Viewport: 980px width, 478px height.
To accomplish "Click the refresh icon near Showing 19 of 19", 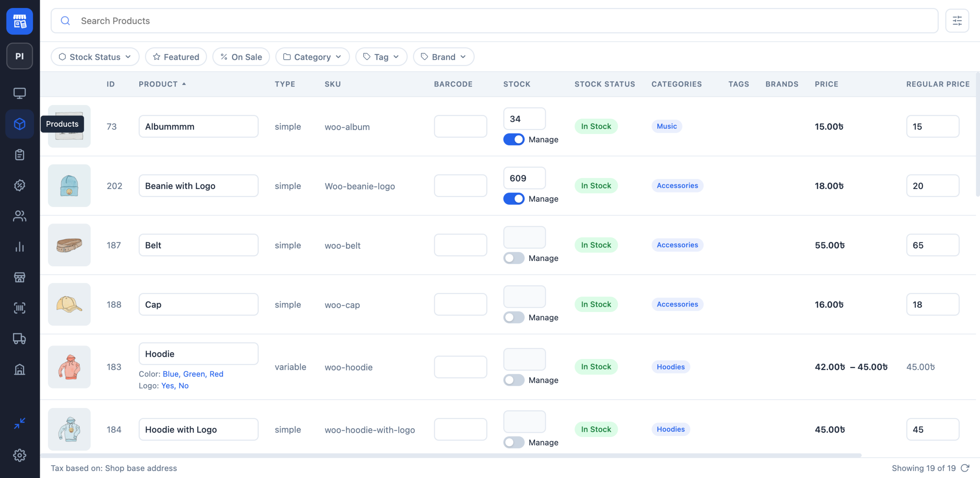I will click(965, 468).
